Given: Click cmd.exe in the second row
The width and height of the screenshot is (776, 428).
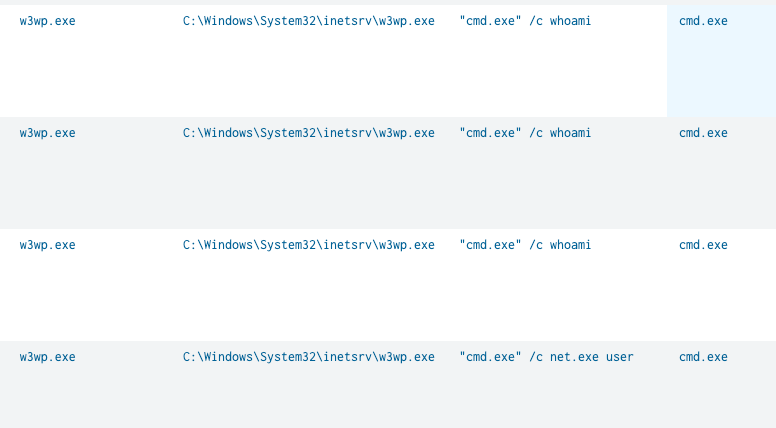Looking at the screenshot, I should coord(703,133).
